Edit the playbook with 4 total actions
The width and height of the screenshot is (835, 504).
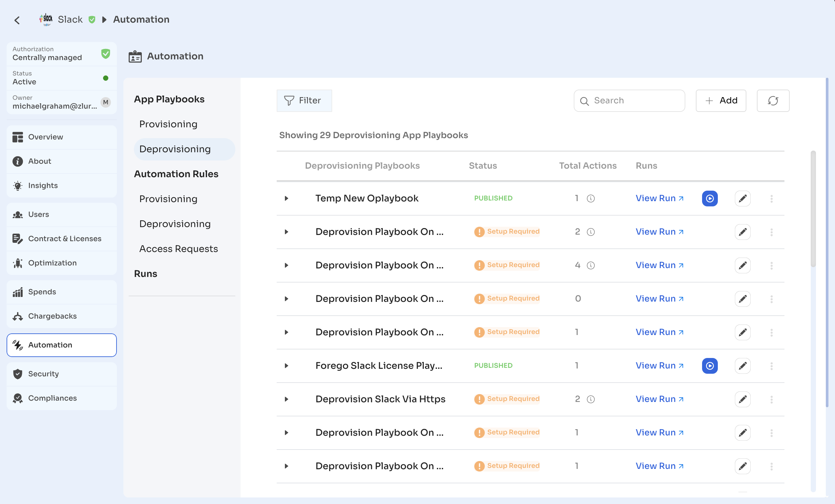coord(742,265)
